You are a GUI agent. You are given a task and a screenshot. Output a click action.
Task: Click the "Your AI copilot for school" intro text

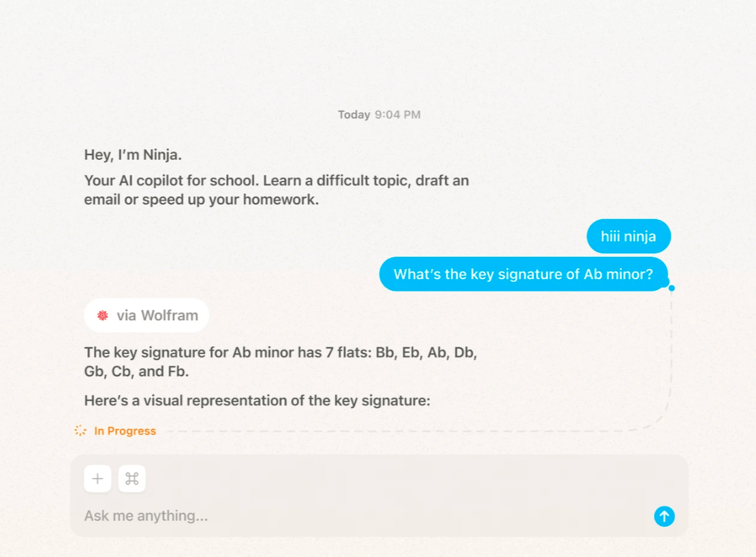pos(276,190)
